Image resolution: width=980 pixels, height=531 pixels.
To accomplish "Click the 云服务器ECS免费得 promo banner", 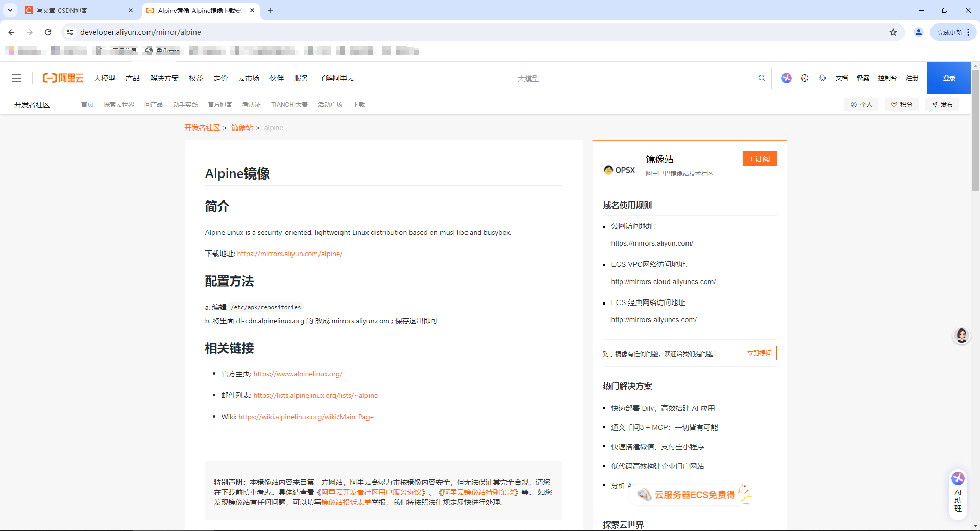I will (691, 494).
